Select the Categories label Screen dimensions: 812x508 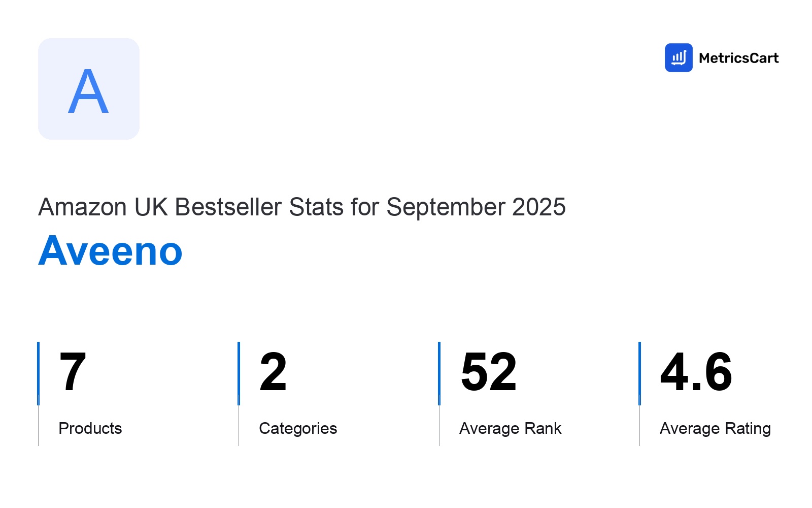coord(298,428)
